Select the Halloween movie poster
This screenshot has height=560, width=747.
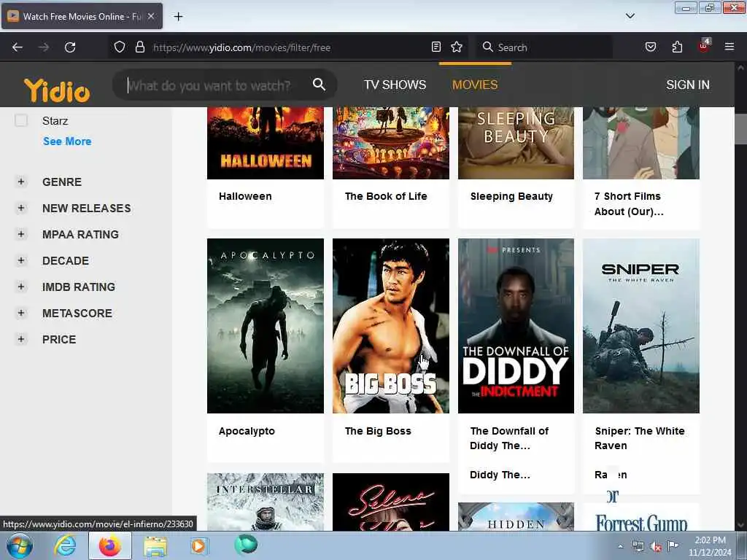(266, 143)
